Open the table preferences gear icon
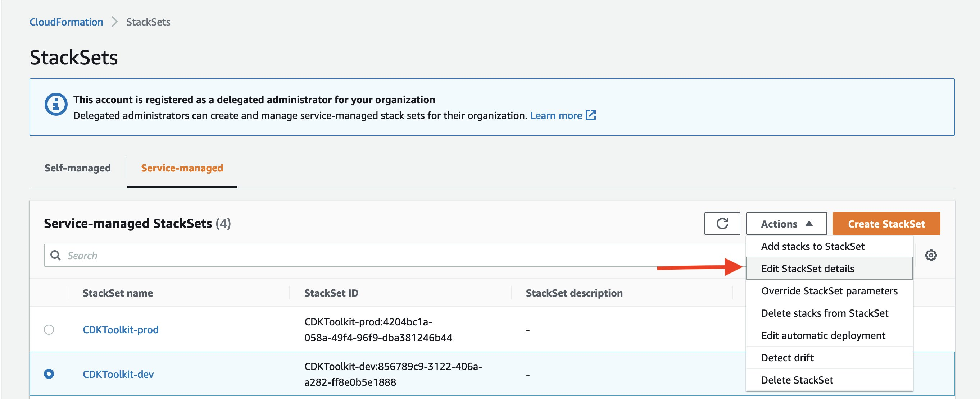 (931, 255)
